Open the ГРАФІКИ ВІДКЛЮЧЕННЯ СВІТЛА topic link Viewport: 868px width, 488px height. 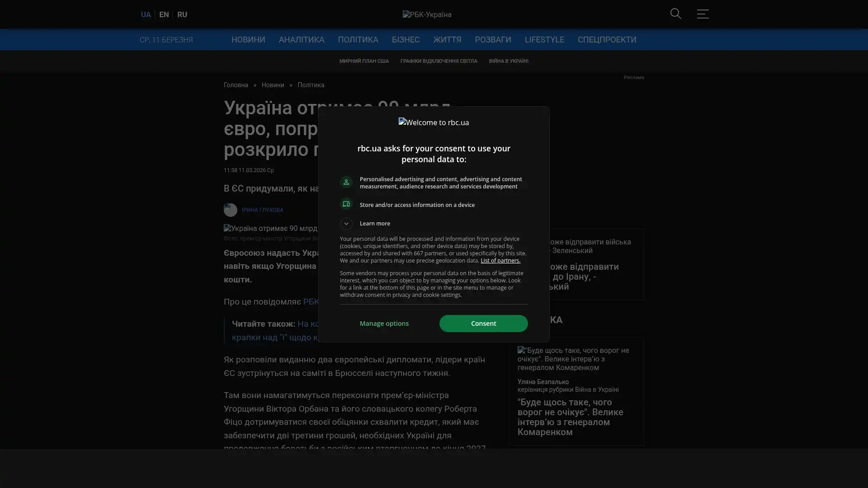pyautogui.click(x=439, y=61)
